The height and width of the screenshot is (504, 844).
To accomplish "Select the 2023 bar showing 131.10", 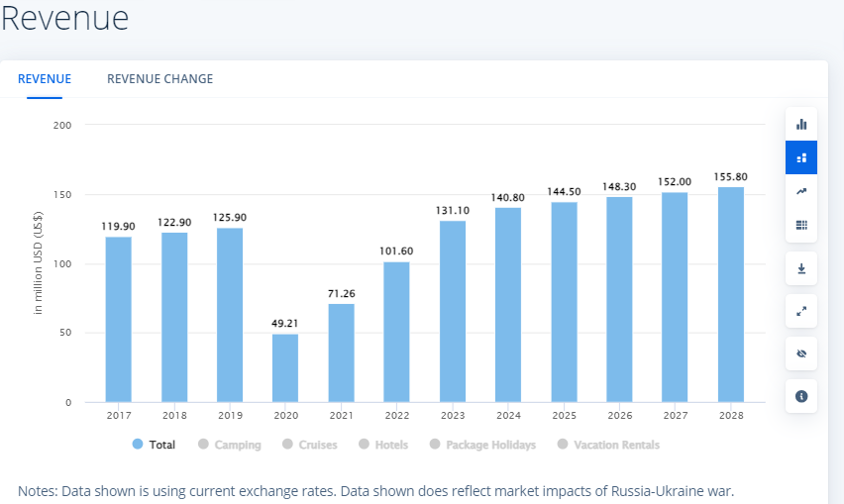I will point(453,311).
